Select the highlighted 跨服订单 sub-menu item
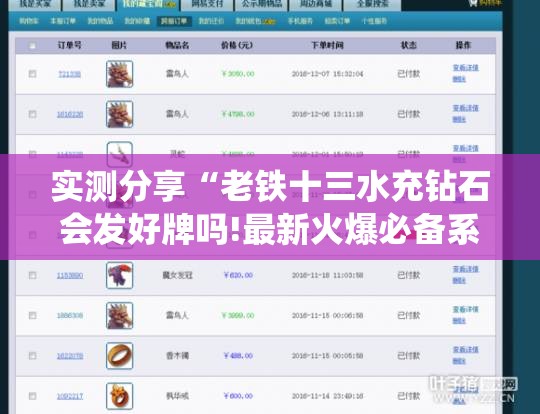Screen dimensions: 540x414 pyautogui.click(x=174, y=21)
